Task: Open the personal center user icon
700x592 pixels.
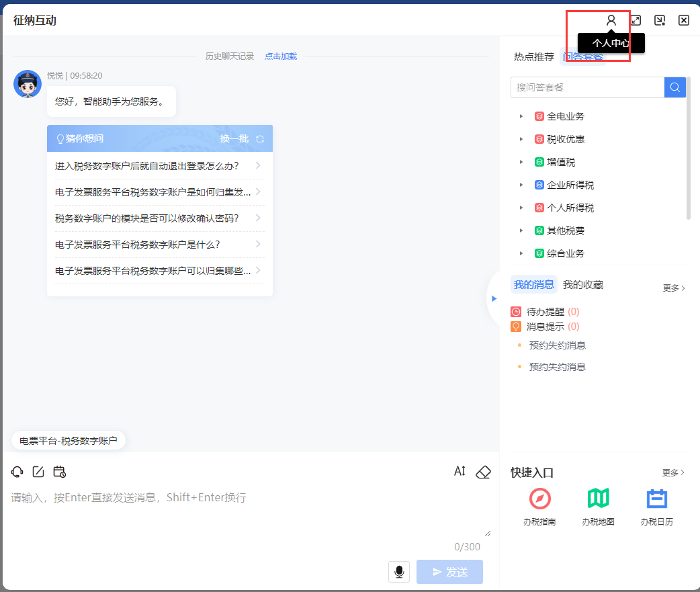Action: pyautogui.click(x=611, y=20)
